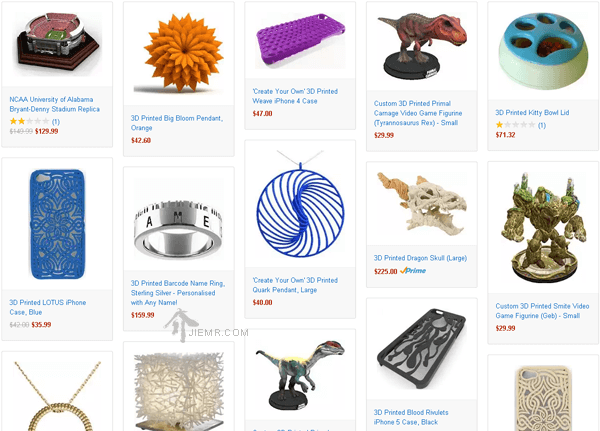Click the Tyrannosaurus Rex figurine image

click(x=422, y=46)
